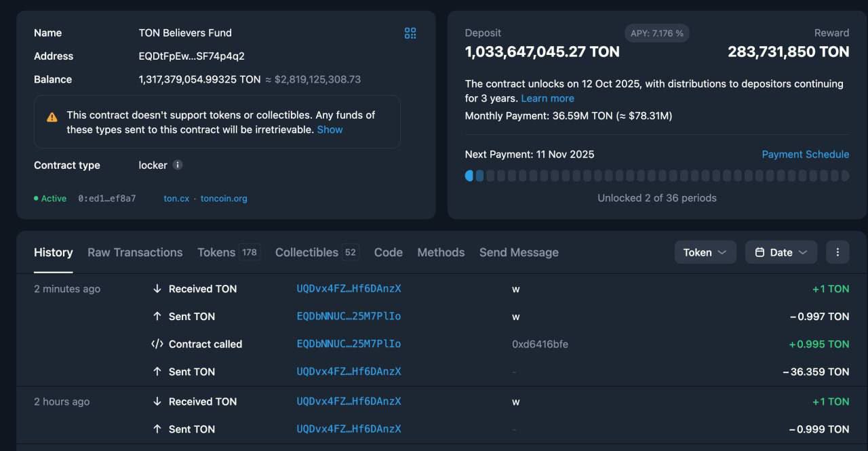Open UQDvx4FZ address in -0.999 TON row
Screen dimensions: 868x451
(349, 429)
